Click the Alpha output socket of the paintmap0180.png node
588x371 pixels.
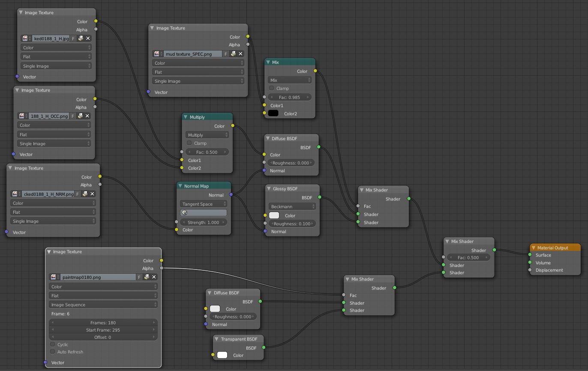pyautogui.click(x=161, y=268)
